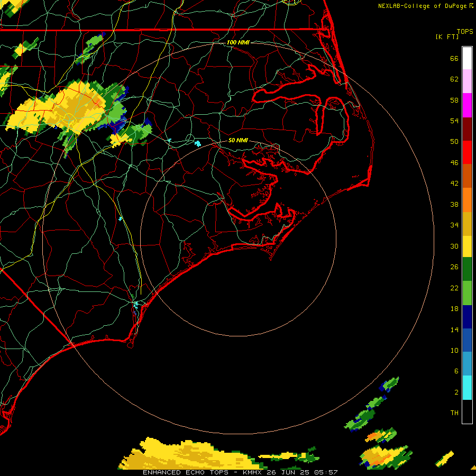Click the dark red 54 kft legend swatch
Viewport: 476px width, 476px height.
pyautogui.click(x=467, y=129)
